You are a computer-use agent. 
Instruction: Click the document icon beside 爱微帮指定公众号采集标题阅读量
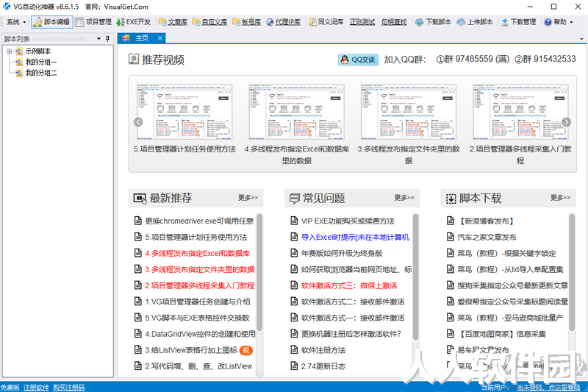451,302
